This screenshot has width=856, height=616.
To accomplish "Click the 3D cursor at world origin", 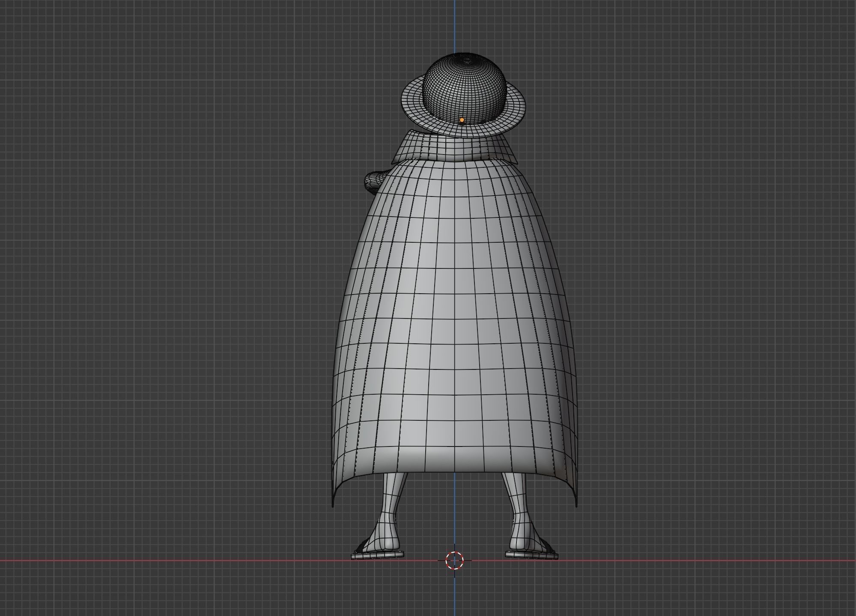I will pyautogui.click(x=454, y=560).
